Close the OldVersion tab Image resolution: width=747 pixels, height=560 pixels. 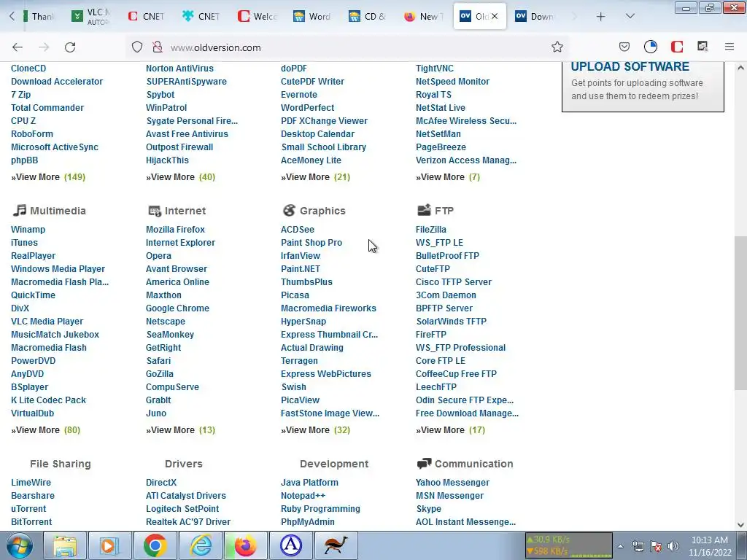(x=495, y=16)
